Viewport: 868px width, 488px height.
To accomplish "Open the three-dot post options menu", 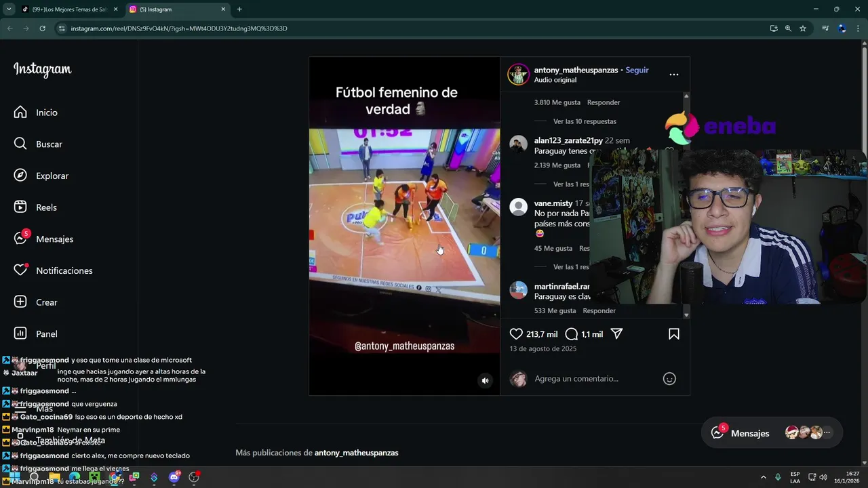I will 673,75.
